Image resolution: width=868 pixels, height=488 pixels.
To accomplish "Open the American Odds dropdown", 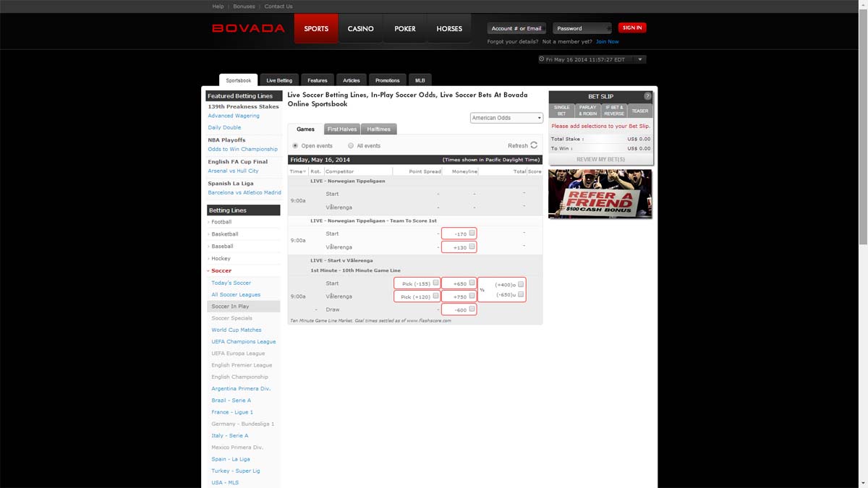I will [506, 118].
